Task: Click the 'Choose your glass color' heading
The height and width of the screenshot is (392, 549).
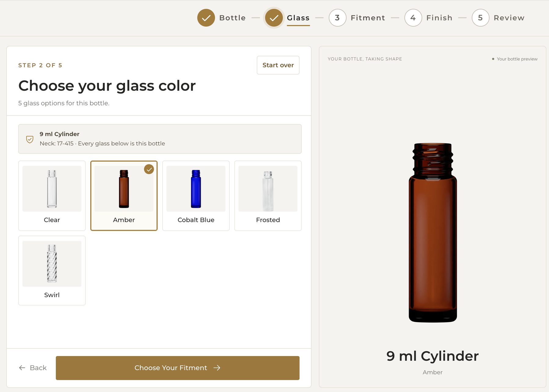Action: pos(107,86)
